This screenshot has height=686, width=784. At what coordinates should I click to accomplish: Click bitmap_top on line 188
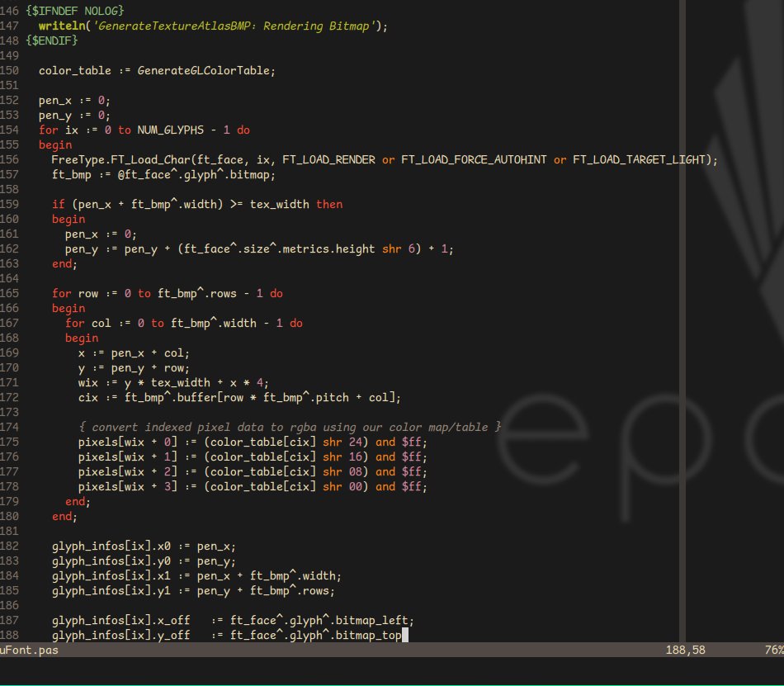pos(369,636)
